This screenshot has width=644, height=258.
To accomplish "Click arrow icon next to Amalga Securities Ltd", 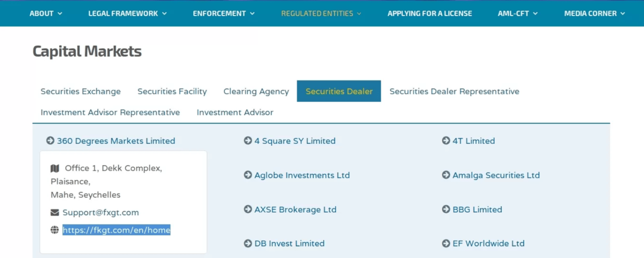I will pos(446,175).
